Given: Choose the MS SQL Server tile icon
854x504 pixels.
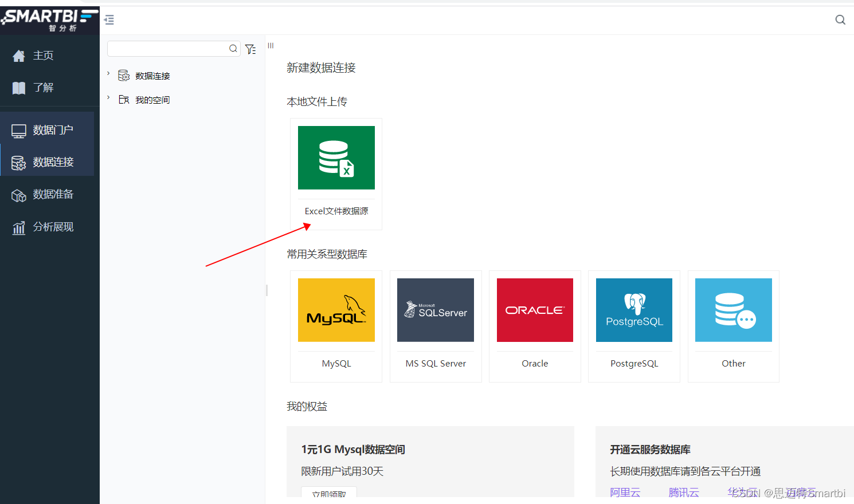Looking at the screenshot, I should pyautogui.click(x=436, y=310).
